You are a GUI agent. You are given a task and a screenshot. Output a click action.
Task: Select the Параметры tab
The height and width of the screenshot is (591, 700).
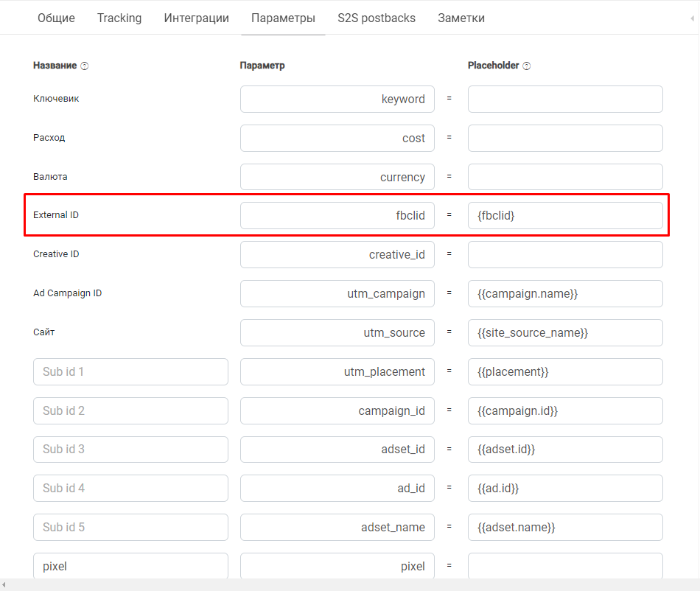point(283,18)
